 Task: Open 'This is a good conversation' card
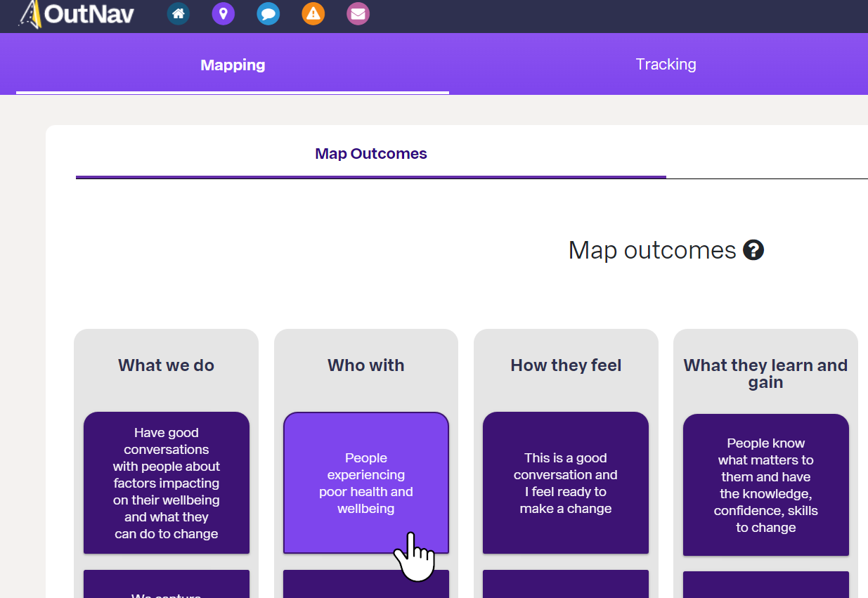566,483
